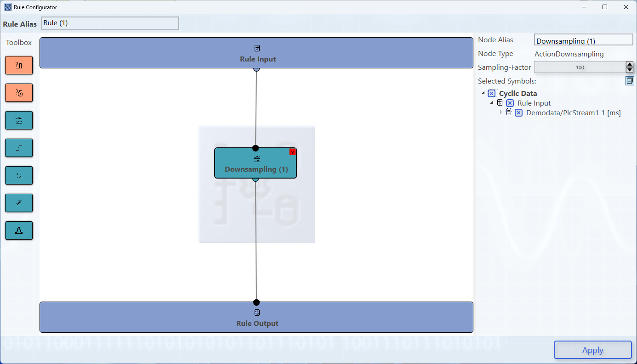The image size is (637, 364).
Task: Click the Rule Output block
Action: point(256,317)
